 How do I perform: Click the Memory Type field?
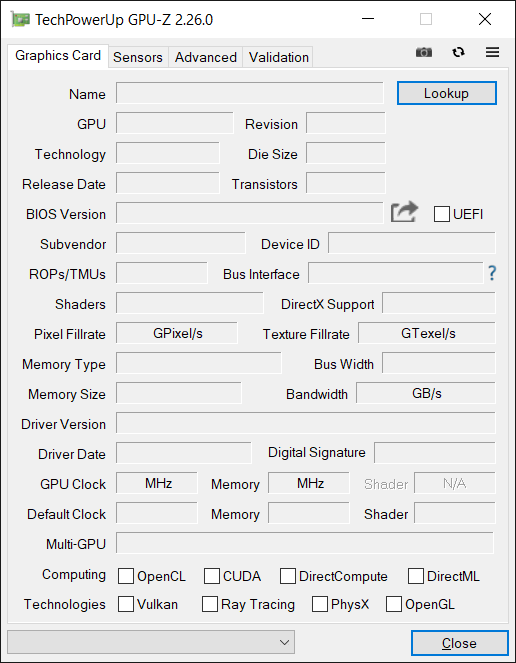(x=198, y=363)
